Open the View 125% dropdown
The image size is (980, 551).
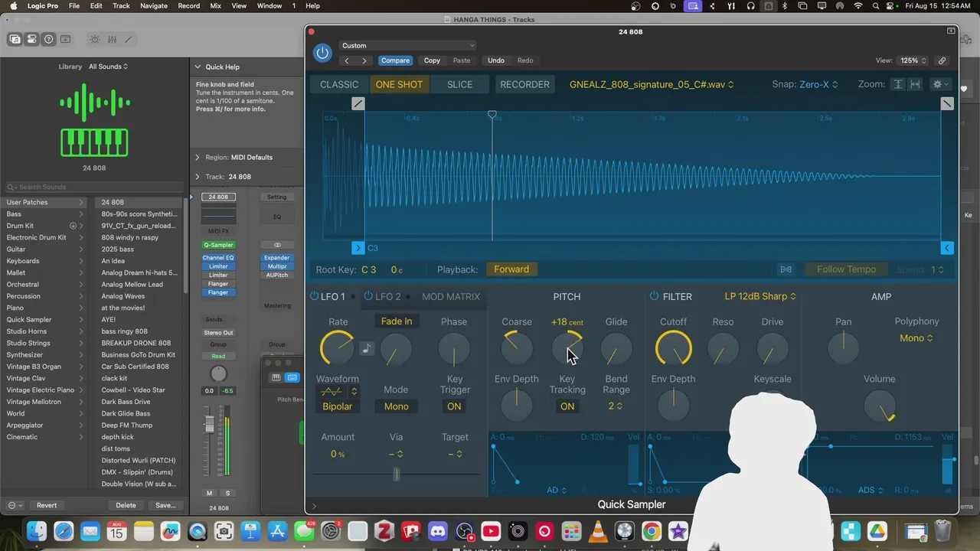913,60
